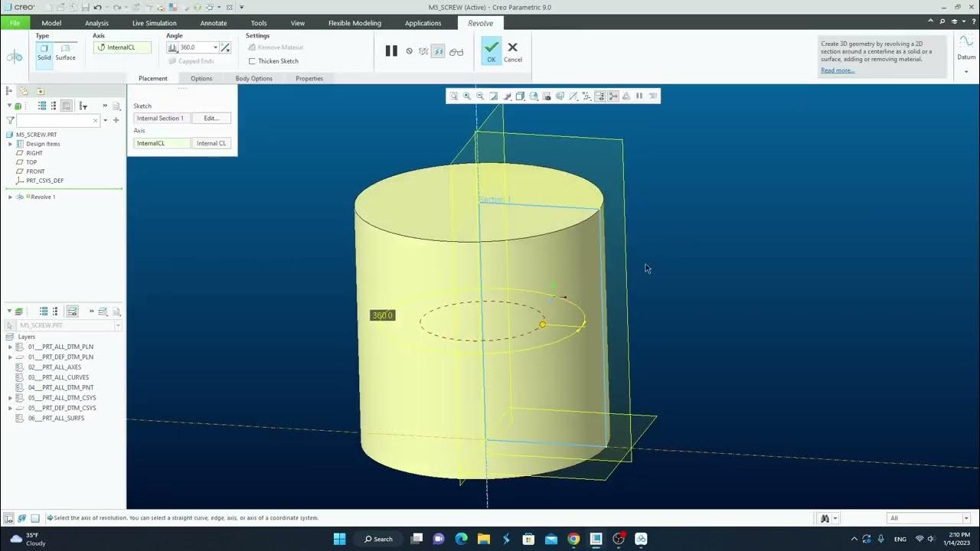Screen dimensions: 980x551
Task: Click the InternalCL axis collector in ribbon
Action: click(122, 47)
